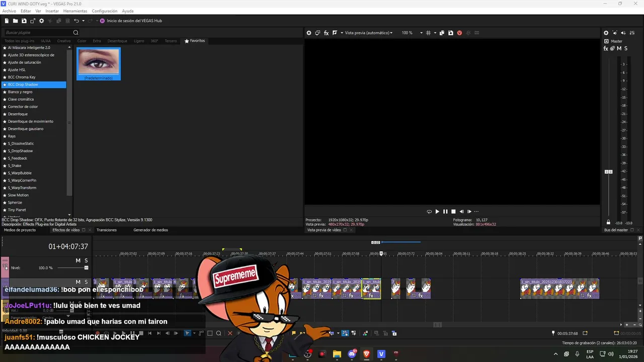Screen dimensions: 644x362
Task: Solo the top video track with S
Action: click(86, 260)
